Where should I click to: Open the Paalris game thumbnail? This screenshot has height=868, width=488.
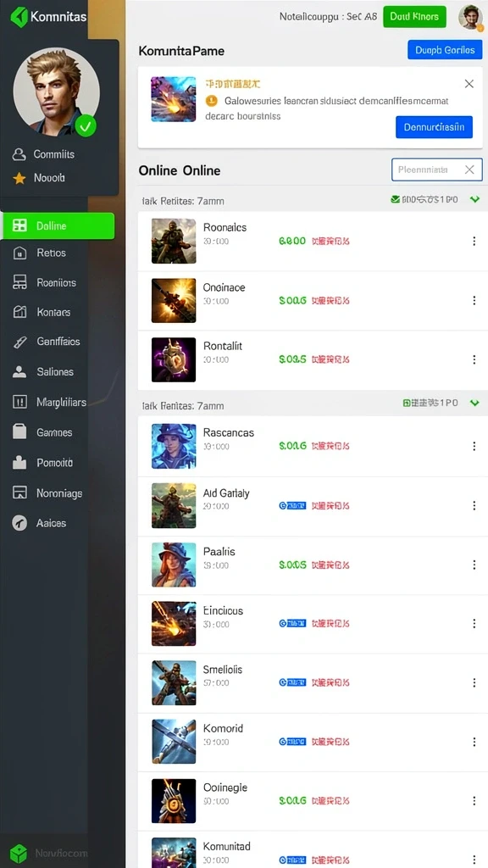(x=174, y=565)
